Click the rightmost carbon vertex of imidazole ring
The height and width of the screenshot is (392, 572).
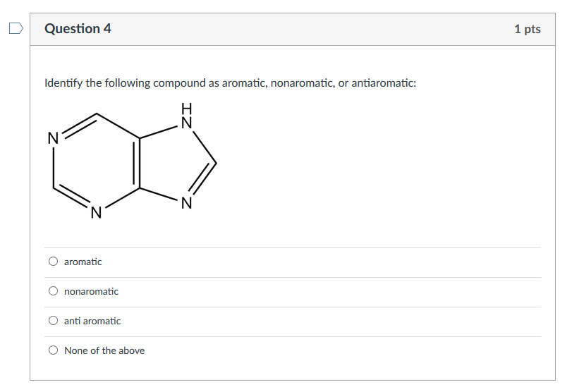216,163
